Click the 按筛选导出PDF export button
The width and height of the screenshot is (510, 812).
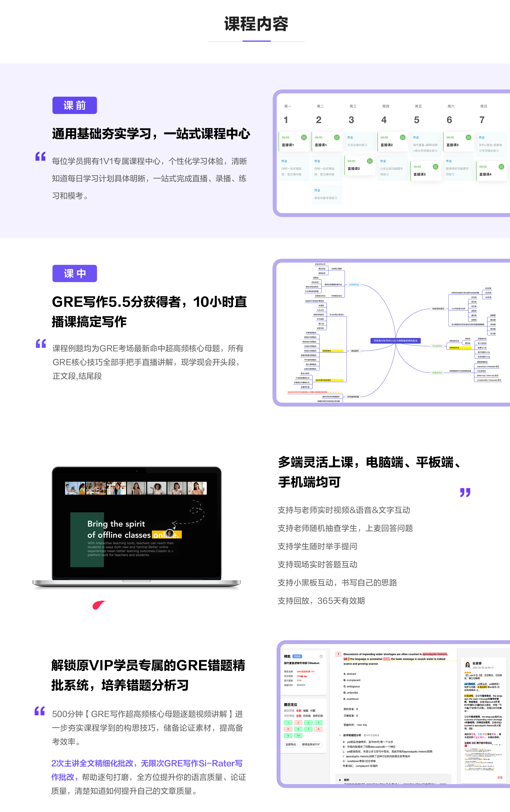coord(311,745)
